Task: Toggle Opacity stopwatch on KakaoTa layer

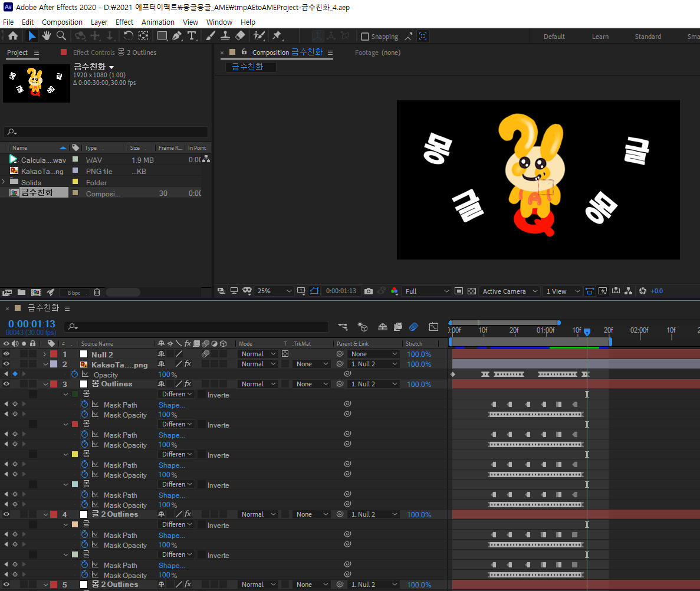Action: 74,374
